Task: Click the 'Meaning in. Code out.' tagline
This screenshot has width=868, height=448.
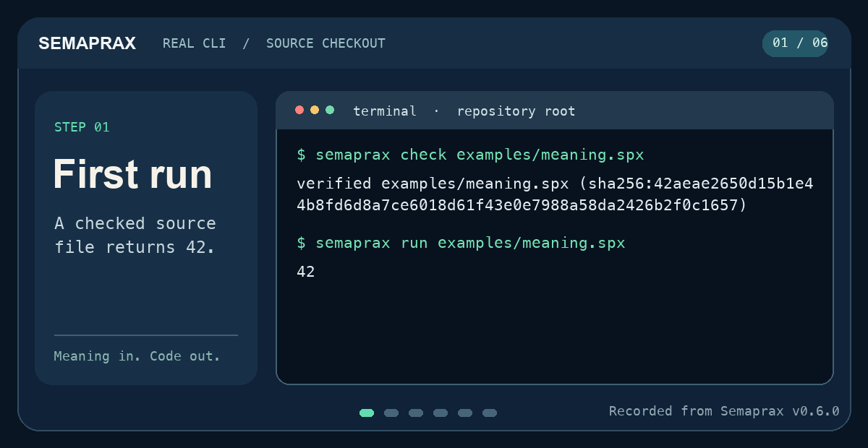Action: pos(137,356)
